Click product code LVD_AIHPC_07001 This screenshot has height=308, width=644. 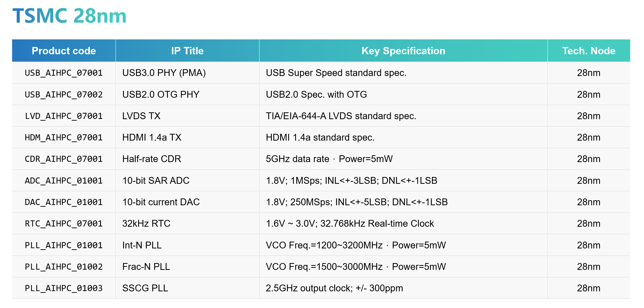coord(64,116)
